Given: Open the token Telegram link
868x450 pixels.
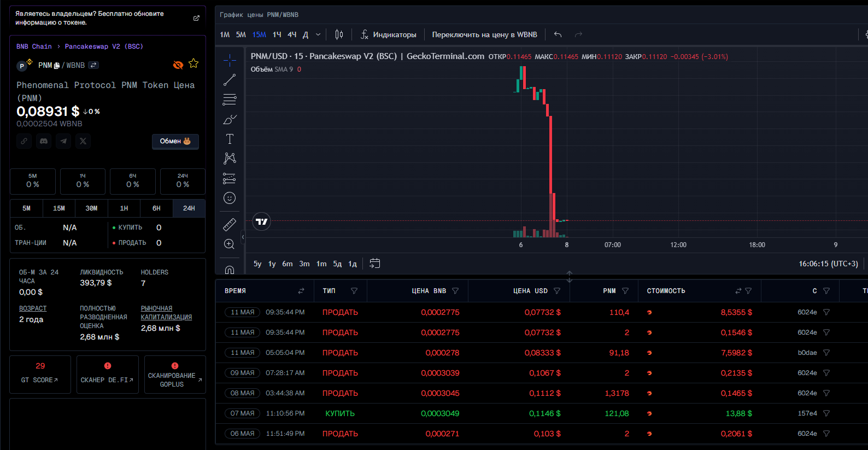Looking at the screenshot, I should [x=63, y=141].
